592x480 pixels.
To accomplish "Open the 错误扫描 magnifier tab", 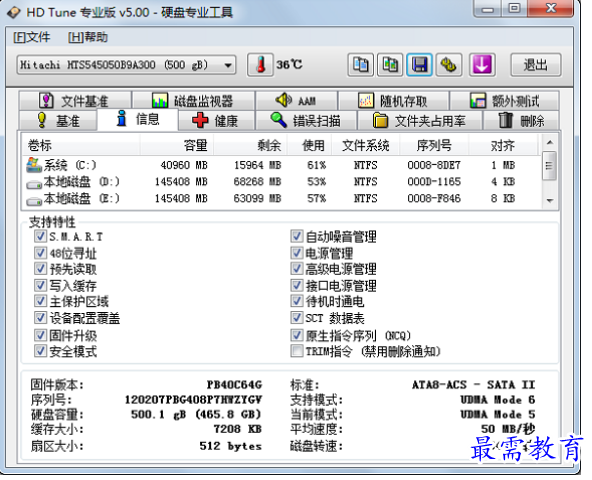I will (x=306, y=121).
